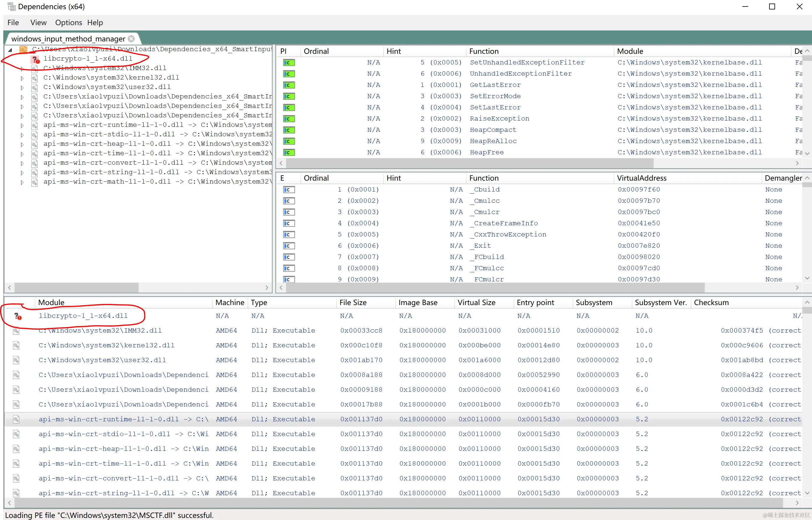This screenshot has height=520, width=812.
Task: Sort the modules list by the File Size header
Action: [353, 303]
